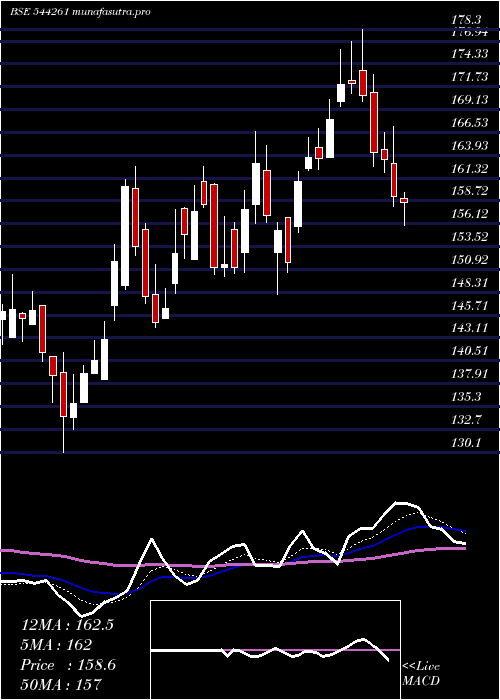Click the 150.92 price level label
The width and height of the screenshot is (500, 700).
[470, 259]
